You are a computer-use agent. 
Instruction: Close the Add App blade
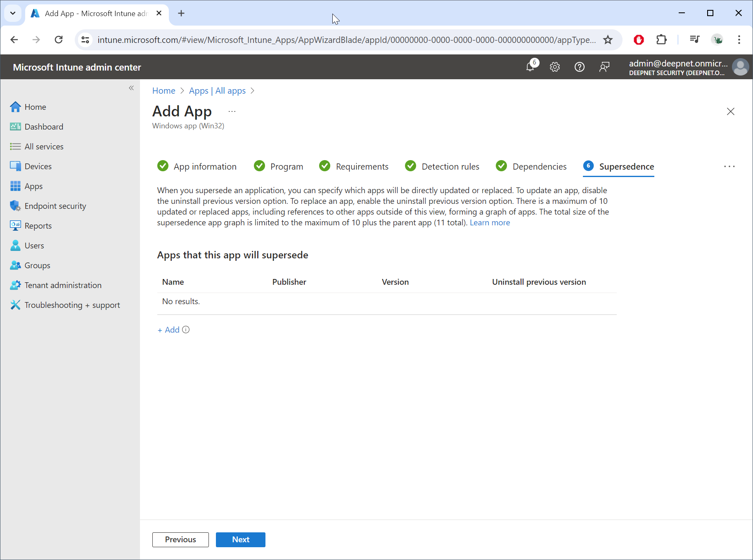coord(730,111)
